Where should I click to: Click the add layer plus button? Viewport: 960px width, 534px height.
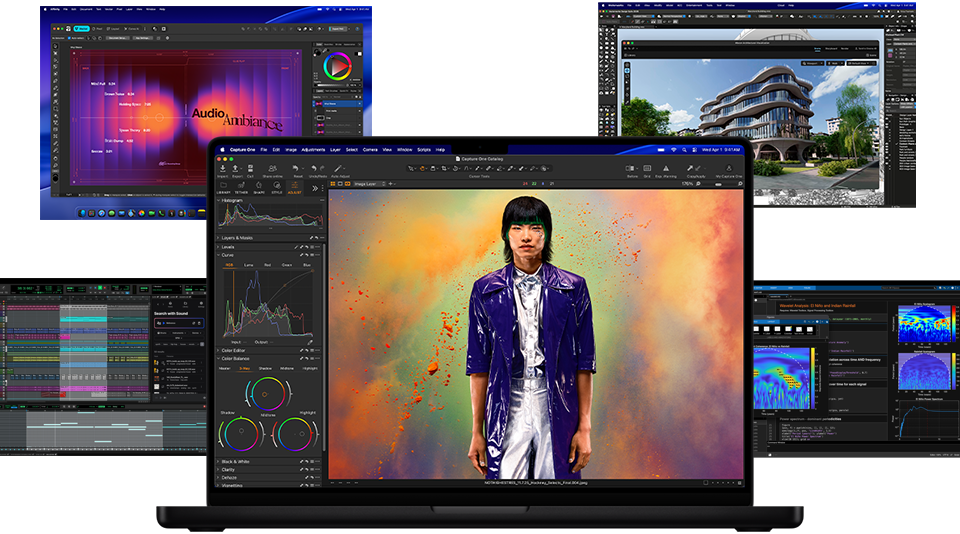390,184
